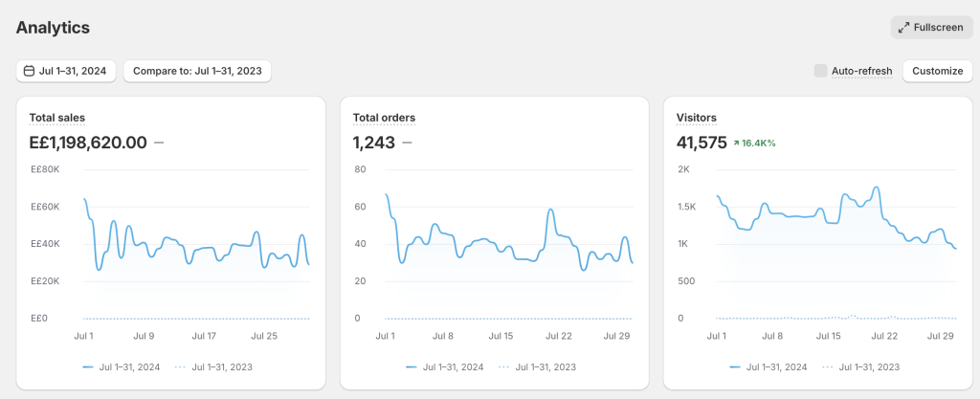
Task: Open the Total orders report title
Action: 384,118
